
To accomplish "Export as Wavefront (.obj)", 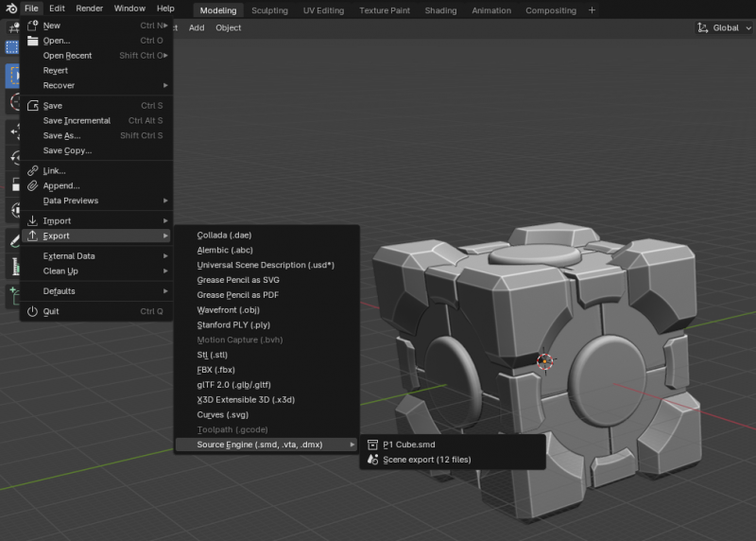I will (x=266, y=310).
